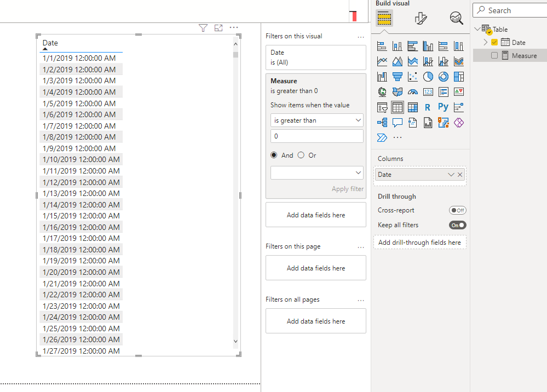Choose the decomposition tree visual
The image size is (547, 392).
(x=382, y=123)
